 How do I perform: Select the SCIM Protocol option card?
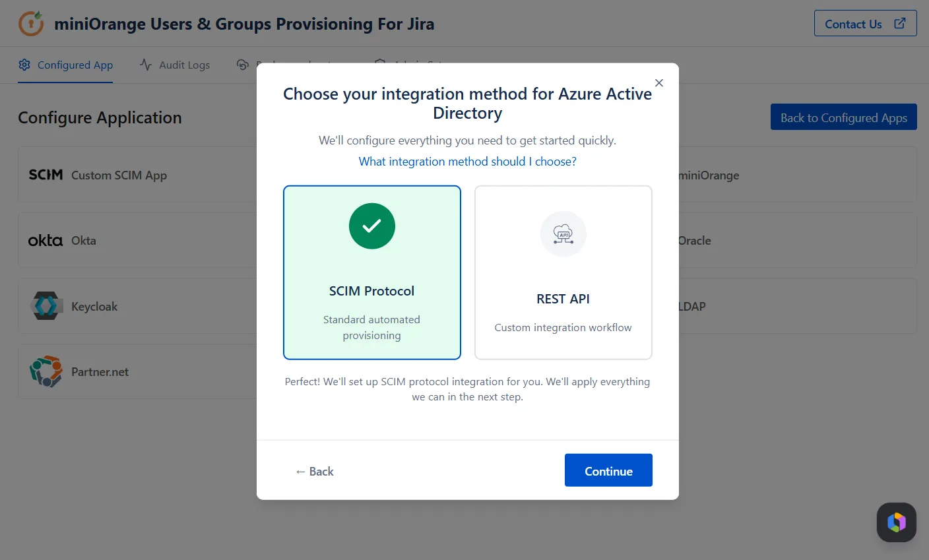tap(372, 272)
